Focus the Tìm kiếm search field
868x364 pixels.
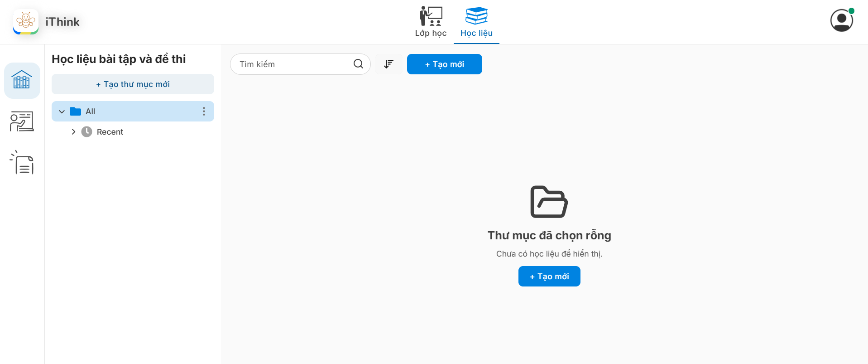pyautogui.click(x=294, y=64)
